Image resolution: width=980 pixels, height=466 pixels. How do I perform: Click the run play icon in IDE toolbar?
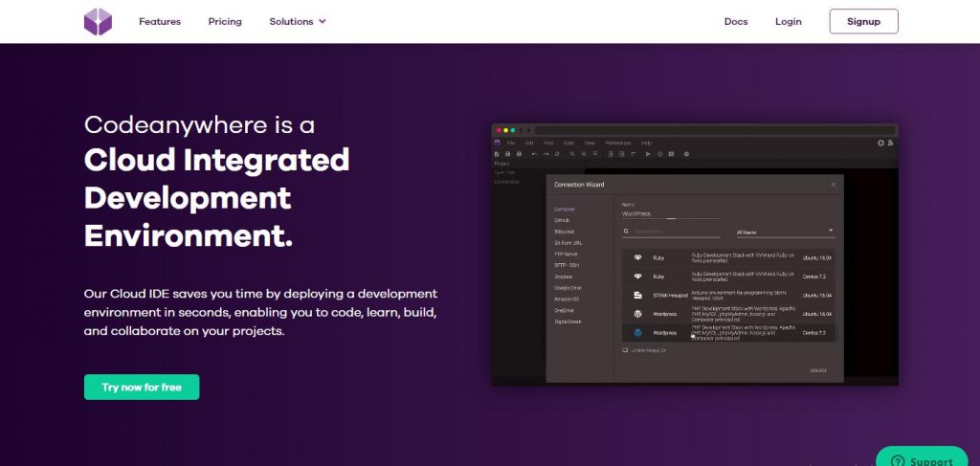tap(648, 154)
